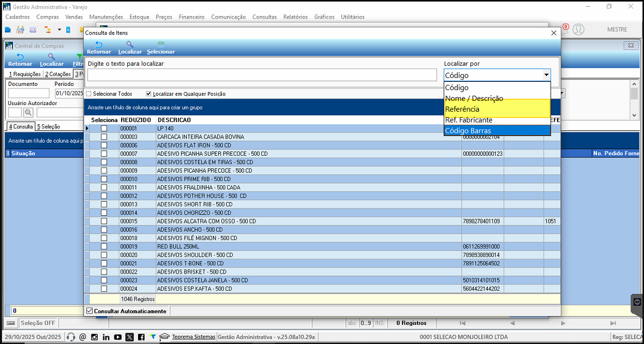Viewport: 644px width, 344px height.
Task: Uncheck Localizar em Qualquer Posição
Action: point(148,94)
